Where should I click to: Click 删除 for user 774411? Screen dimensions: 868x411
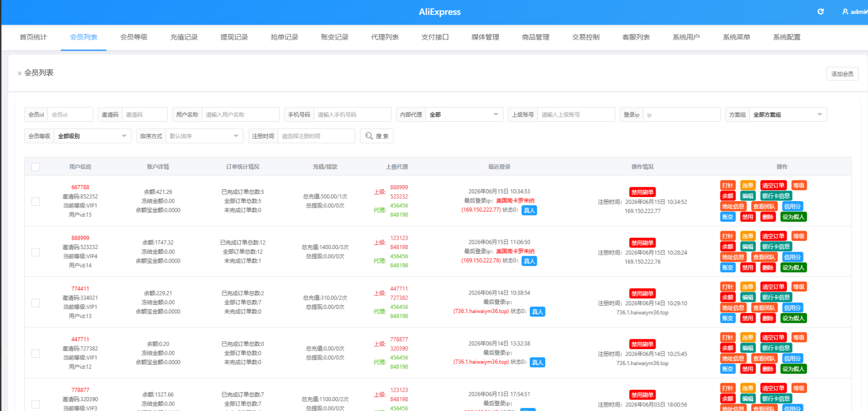point(768,318)
